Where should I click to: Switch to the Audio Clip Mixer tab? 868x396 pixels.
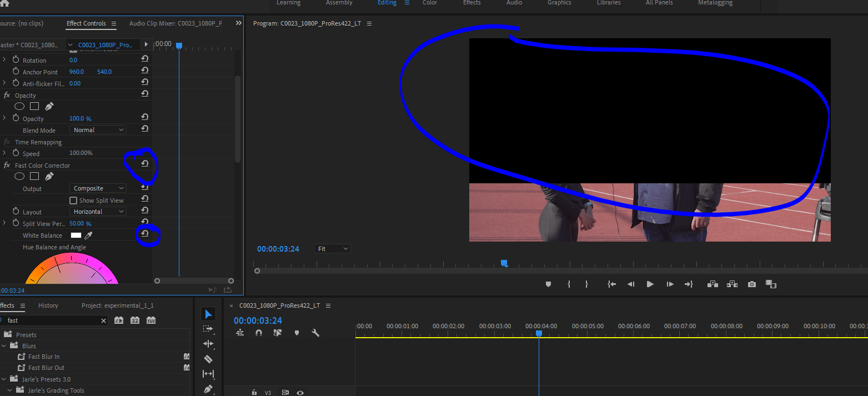pyautogui.click(x=175, y=23)
